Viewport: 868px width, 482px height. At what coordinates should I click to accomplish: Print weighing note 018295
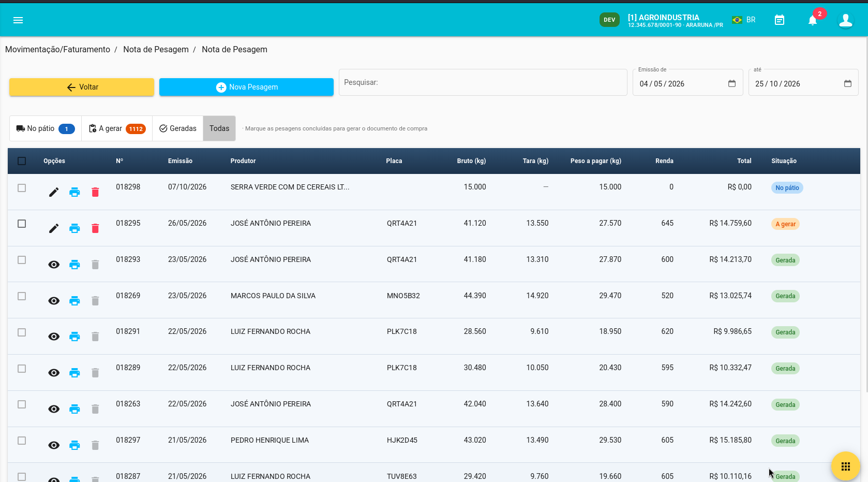74,228
